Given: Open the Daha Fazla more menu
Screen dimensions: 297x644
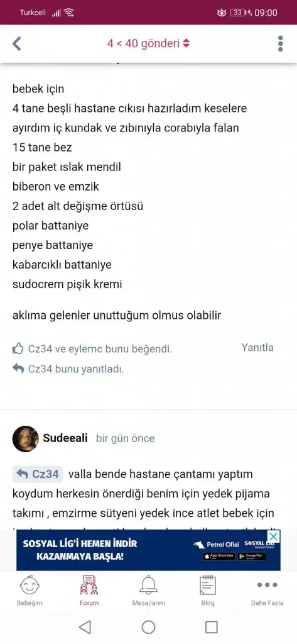Looking at the screenshot, I should click(267, 591).
